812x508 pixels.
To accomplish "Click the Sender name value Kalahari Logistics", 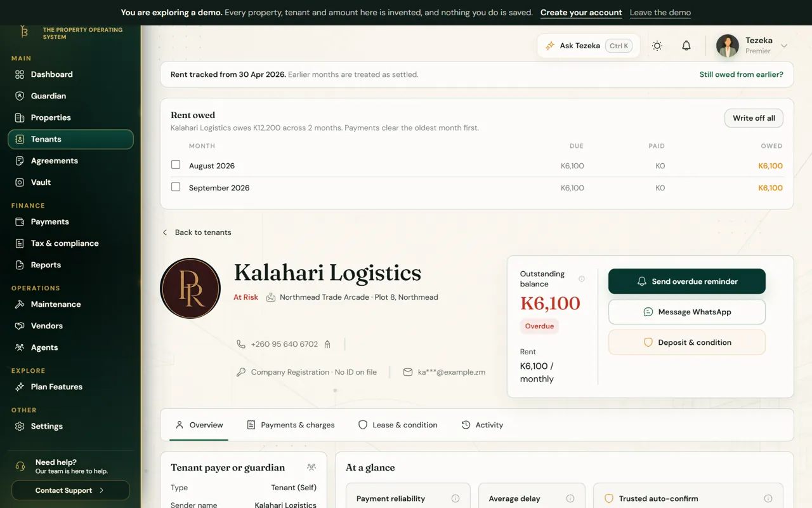I will click(x=285, y=505).
